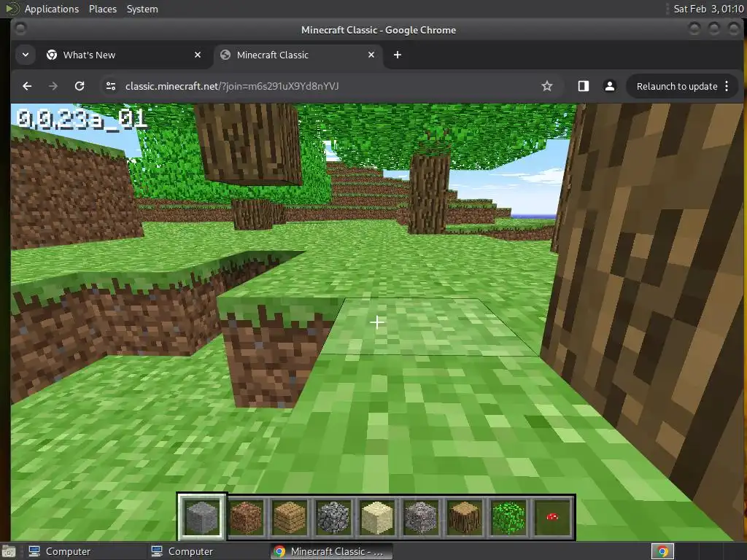The width and height of the screenshot is (747, 560).
Task: Open the System menu
Action: point(142,9)
